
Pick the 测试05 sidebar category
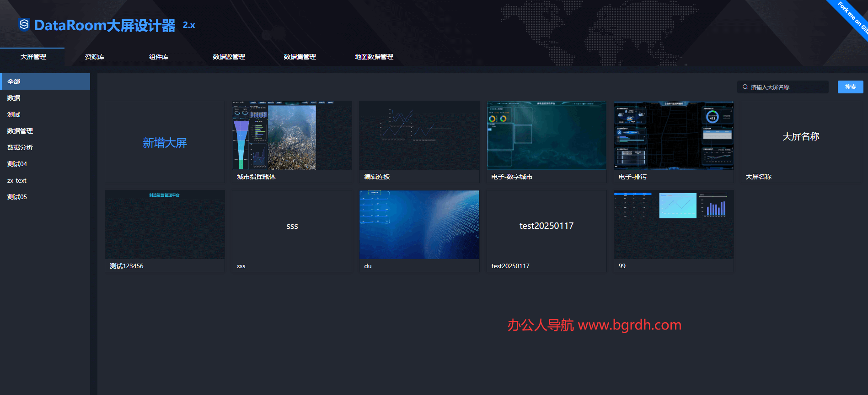click(x=17, y=197)
